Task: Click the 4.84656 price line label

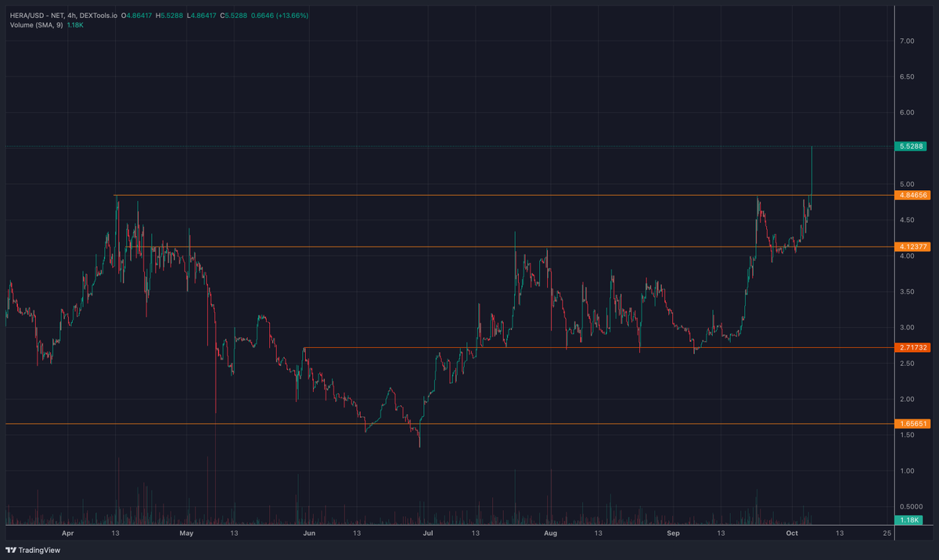Action: 911,195
